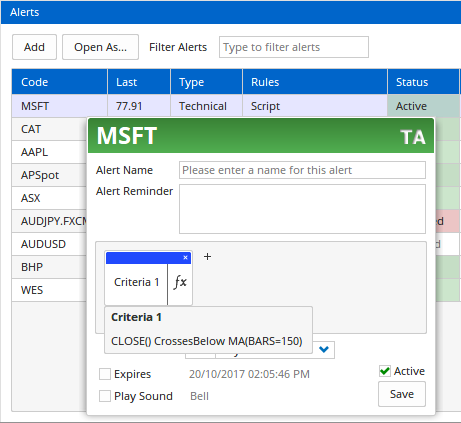Image resolution: width=461 pixels, height=423 pixels.
Task: Add a new criteria with the plus icon
Action: tap(207, 256)
